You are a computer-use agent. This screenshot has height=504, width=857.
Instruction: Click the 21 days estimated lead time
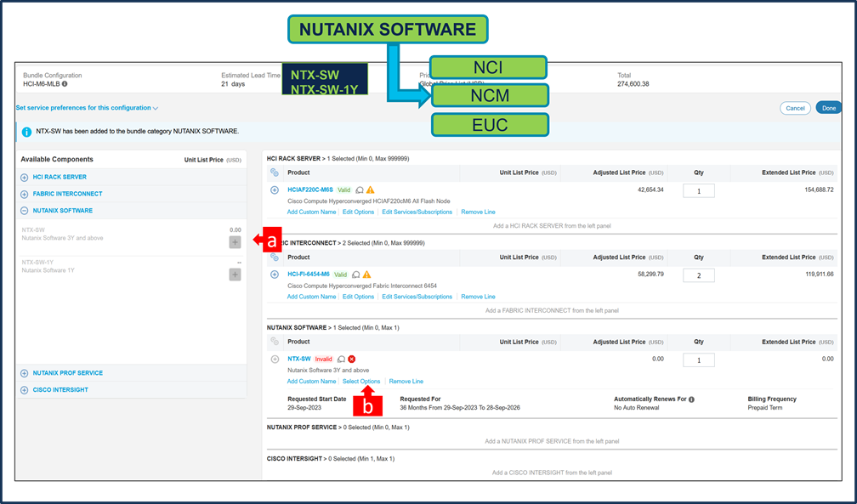click(x=233, y=84)
